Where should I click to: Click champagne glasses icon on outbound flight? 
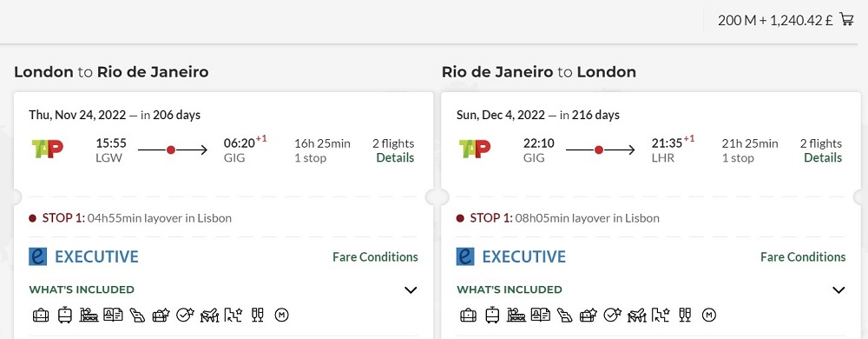pos(258,316)
